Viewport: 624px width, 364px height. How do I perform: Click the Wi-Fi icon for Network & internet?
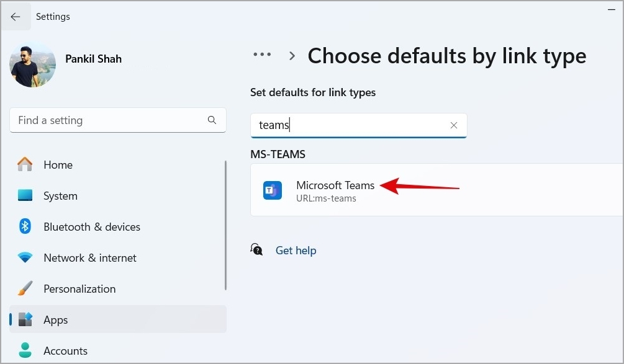pyautogui.click(x=25, y=257)
